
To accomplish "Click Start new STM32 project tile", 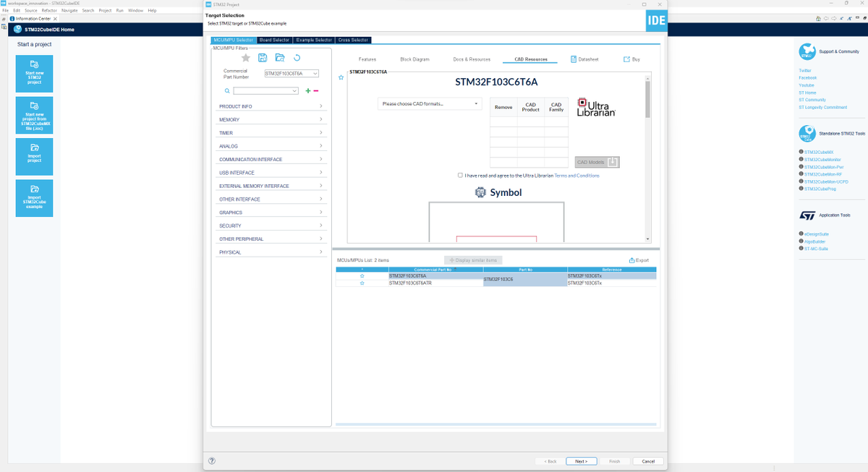I will click(34, 74).
